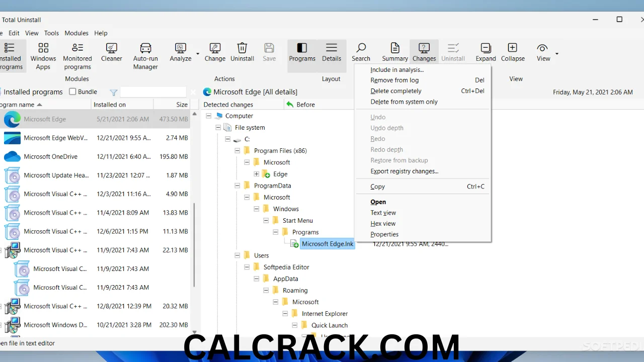Open the Search tool
The width and height of the screenshot is (644, 362).
(361, 52)
